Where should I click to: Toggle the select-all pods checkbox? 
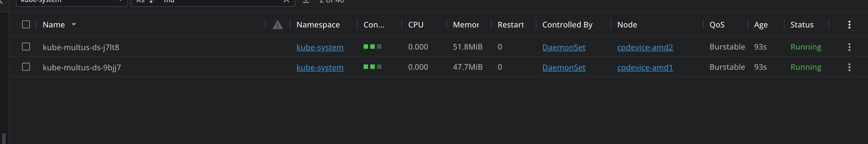click(26, 25)
